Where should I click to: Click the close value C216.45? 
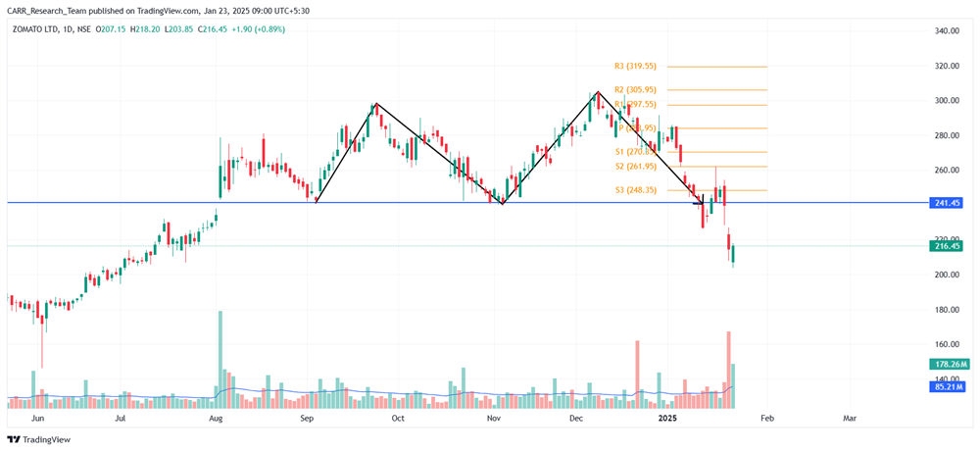(213, 29)
